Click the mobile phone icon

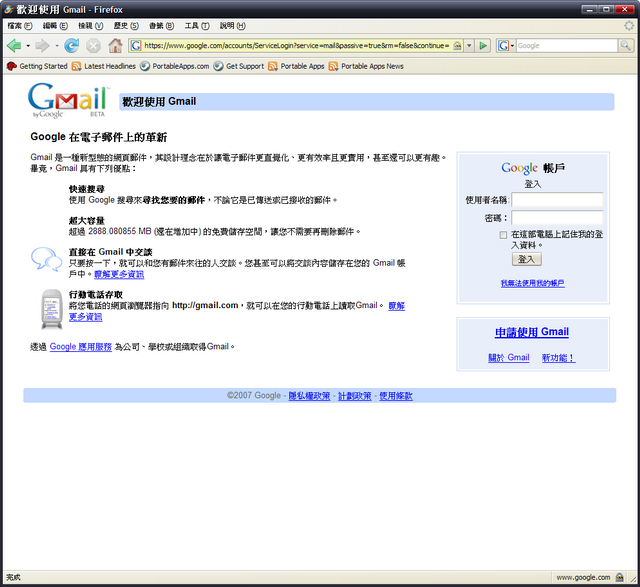tap(52, 309)
